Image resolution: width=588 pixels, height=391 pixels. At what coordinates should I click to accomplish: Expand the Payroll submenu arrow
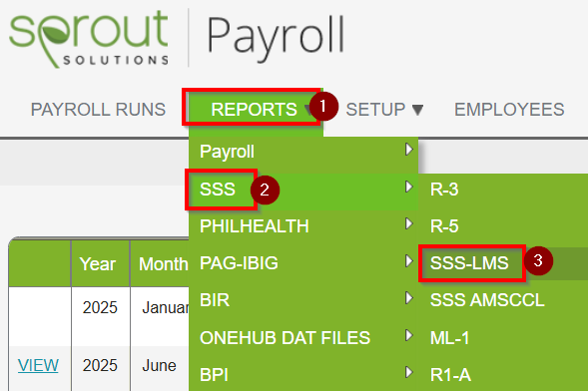[408, 150]
